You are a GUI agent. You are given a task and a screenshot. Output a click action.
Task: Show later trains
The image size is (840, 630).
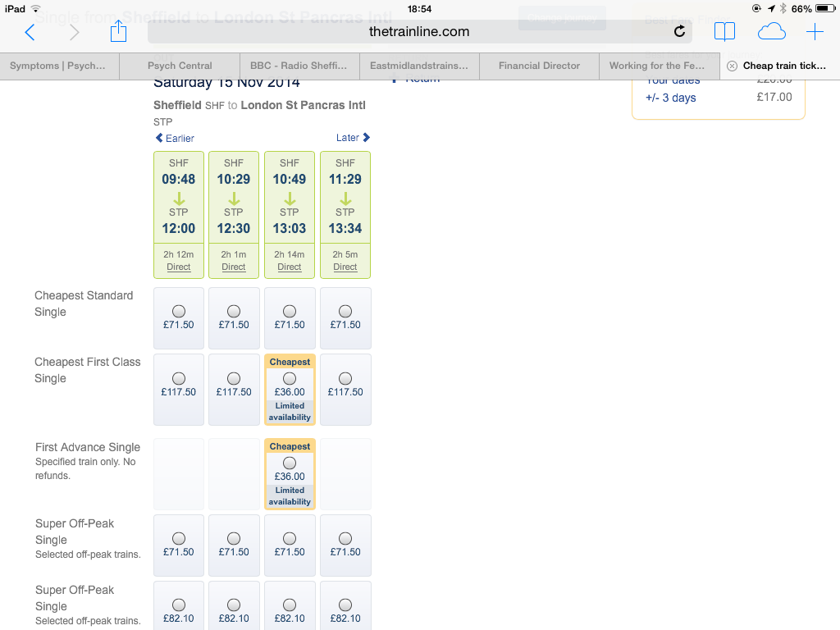[353, 138]
